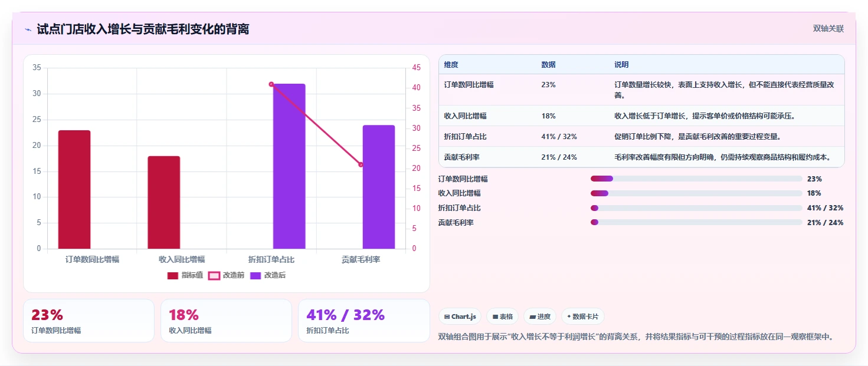The width and height of the screenshot is (868, 366).
Task: Click the x-axis label 订单数同比增幅
Action: (x=92, y=259)
